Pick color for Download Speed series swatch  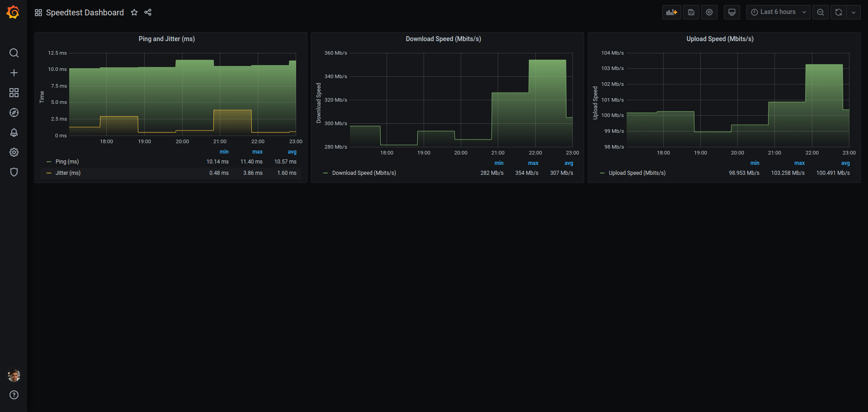click(325, 173)
